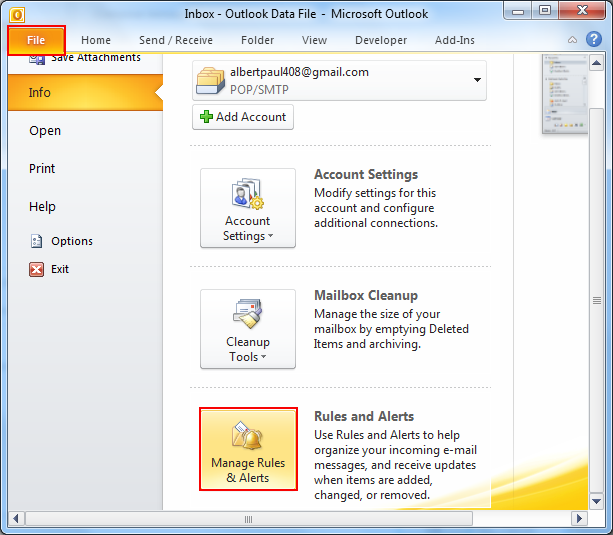Open the View ribbon tab

click(x=314, y=40)
